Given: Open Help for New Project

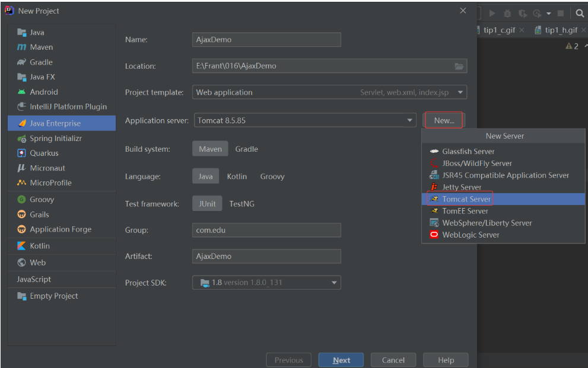Looking at the screenshot, I should coord(446,360).
